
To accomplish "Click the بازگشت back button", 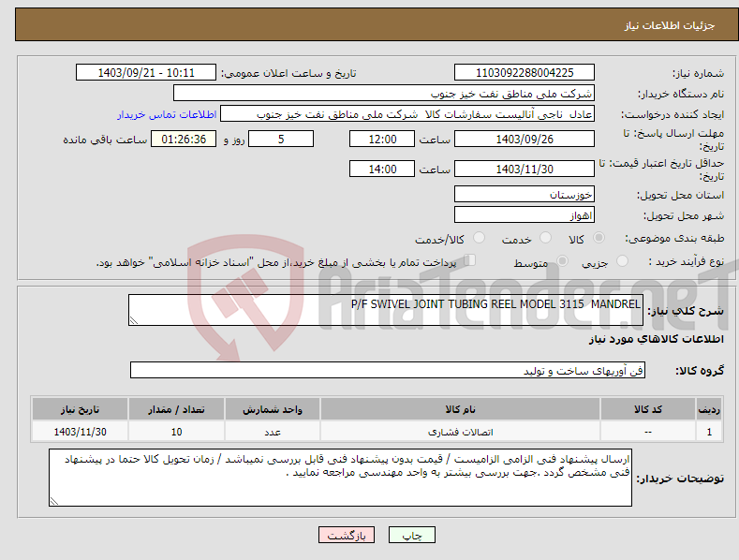I will coord(347,535).
